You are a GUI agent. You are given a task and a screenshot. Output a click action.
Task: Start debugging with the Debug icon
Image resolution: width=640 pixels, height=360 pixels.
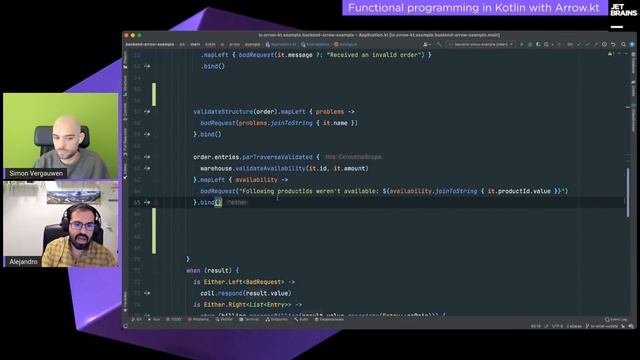click(x=530, y=44)
